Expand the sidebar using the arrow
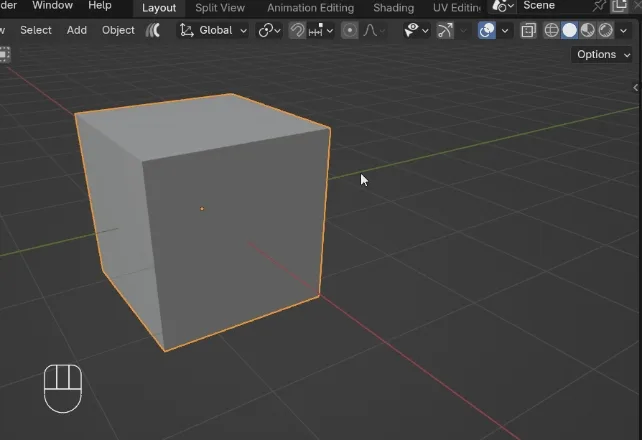The image size is (642, 440). pos(635,87)
